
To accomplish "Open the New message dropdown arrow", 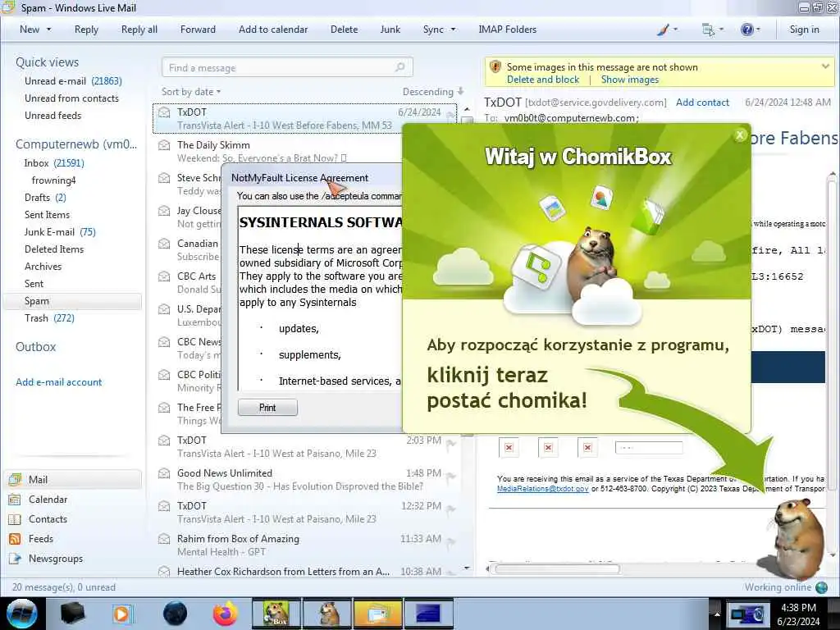I will 48,30.
